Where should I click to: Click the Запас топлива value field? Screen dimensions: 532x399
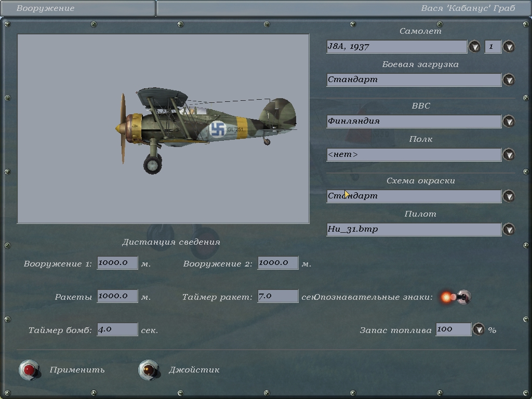click(x=454, y=329)
